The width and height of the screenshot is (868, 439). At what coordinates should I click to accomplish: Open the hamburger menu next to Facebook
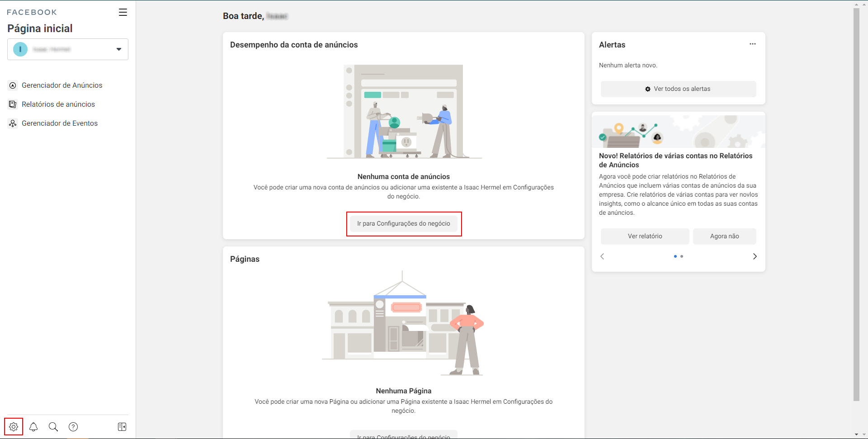(123, 12)
